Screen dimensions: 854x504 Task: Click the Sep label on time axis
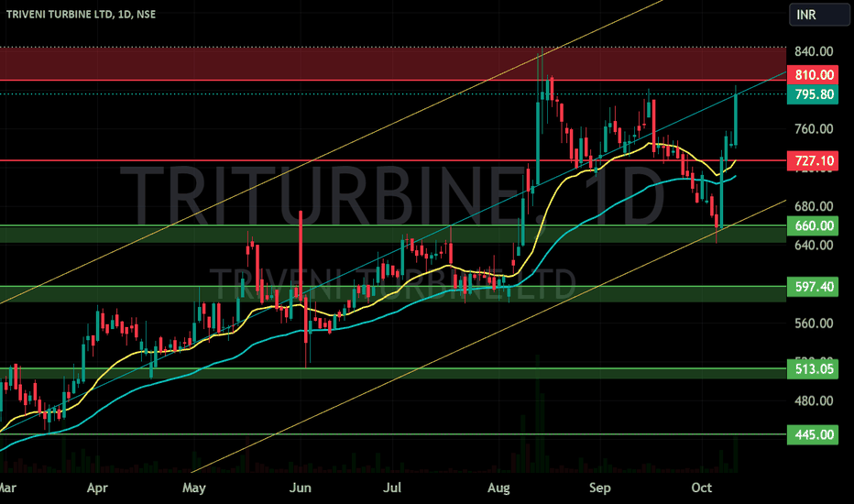[599, 488]
